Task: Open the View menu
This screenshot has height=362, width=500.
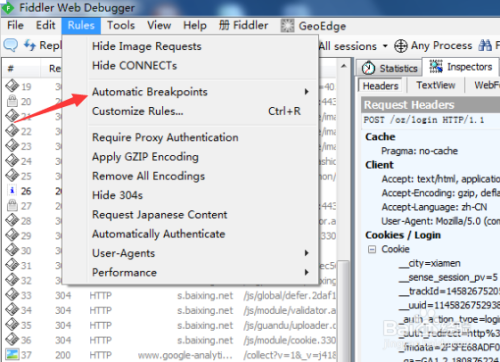Action: [159, 25]
